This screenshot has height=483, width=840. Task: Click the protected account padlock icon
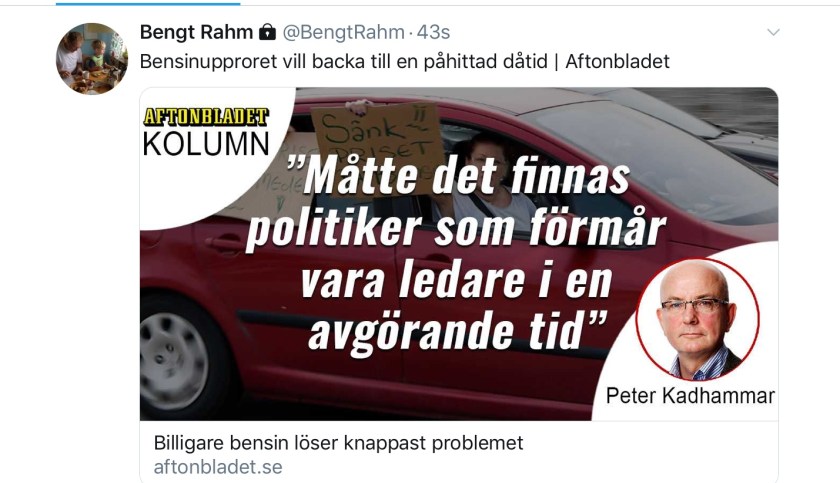pyautogui.click(x=267, y=33)
